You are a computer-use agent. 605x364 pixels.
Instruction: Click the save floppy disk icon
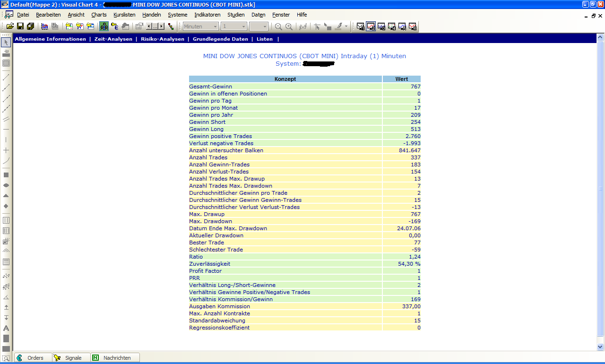point(20,26)
